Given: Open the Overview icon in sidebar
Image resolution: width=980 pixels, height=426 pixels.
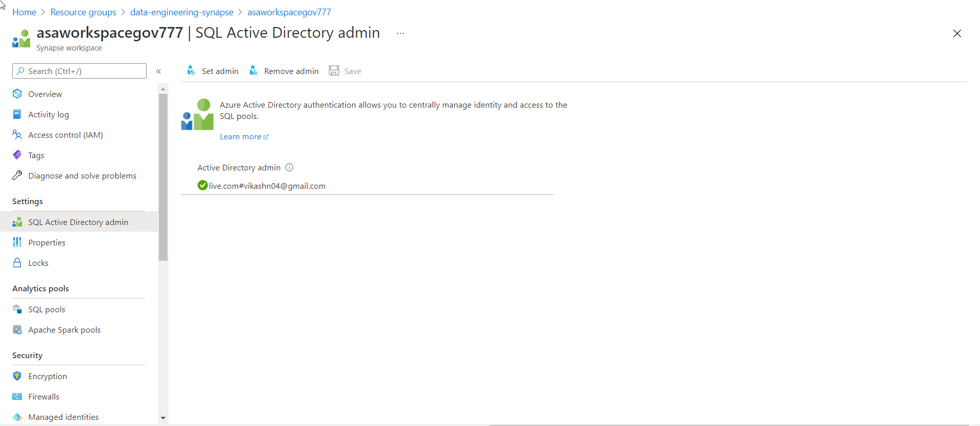Looking at the screenshot, I should pos(17,94).
